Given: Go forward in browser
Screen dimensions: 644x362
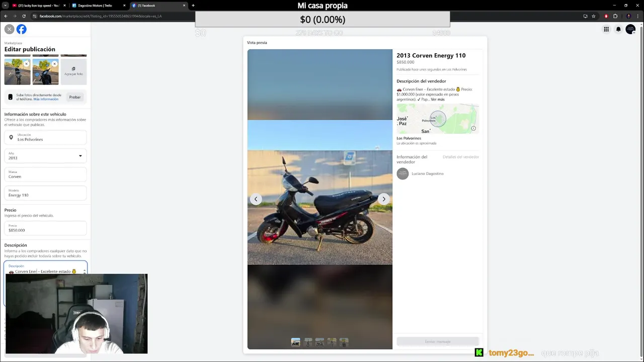Looking at the screenshot, I should pyautogui.click(x=15, y=16).
